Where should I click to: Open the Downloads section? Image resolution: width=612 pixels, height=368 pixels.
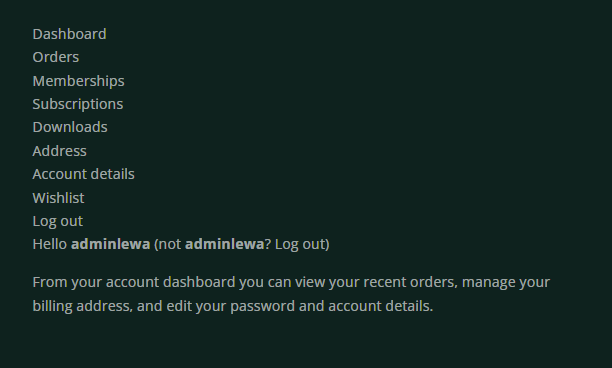[70, 127]
